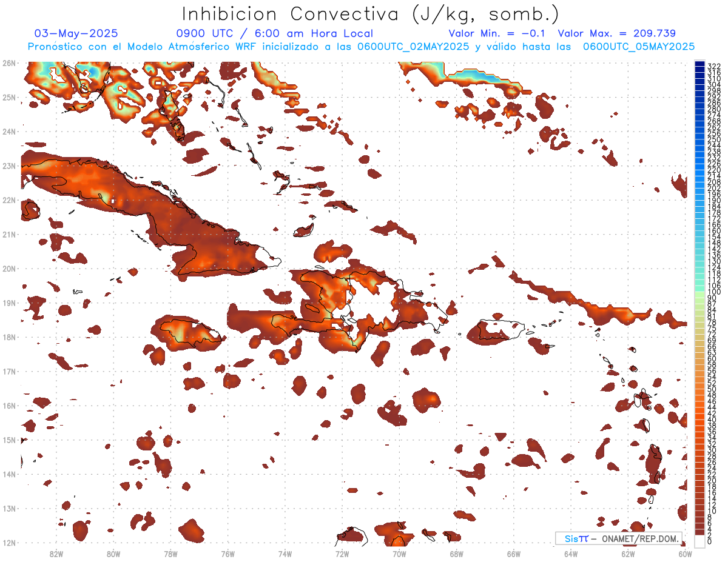Click the '23N' latitude label
Screen dimensions: 728x562
click(x=8, y=166)
